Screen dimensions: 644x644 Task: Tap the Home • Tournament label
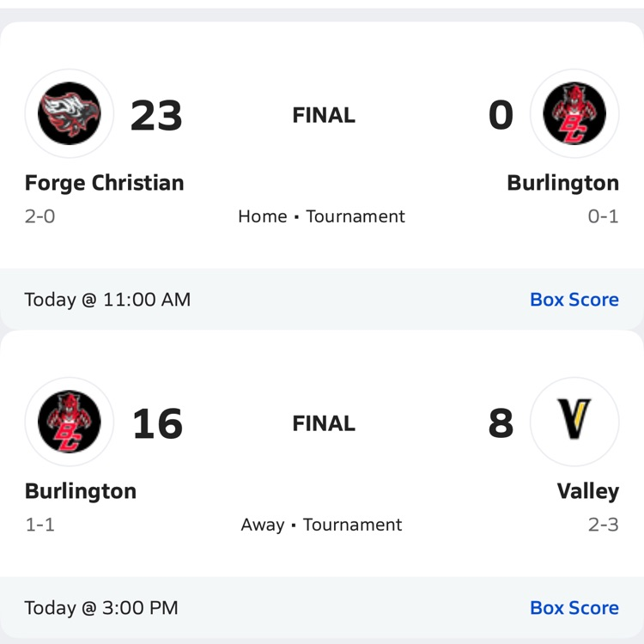click(x=321, y=216)
